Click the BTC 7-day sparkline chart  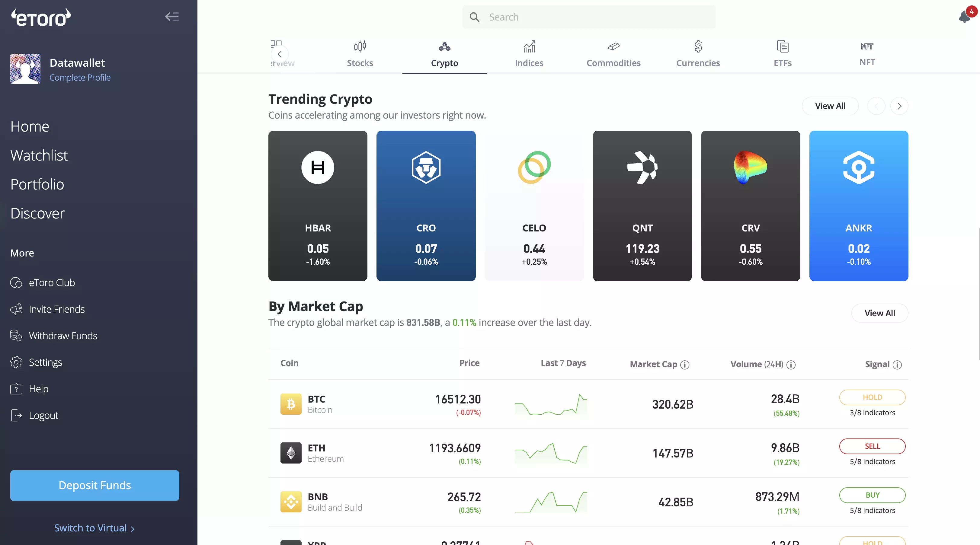pos(551,404)
